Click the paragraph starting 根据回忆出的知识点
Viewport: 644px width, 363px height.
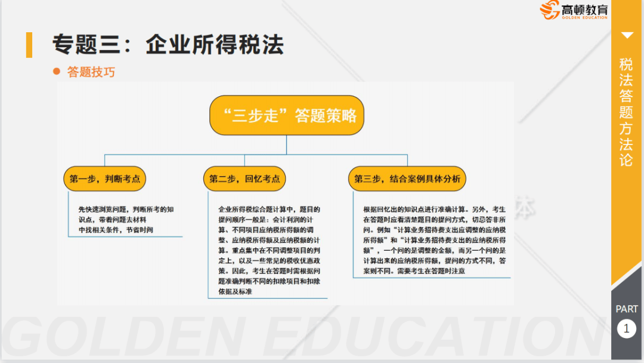point(435,240)
